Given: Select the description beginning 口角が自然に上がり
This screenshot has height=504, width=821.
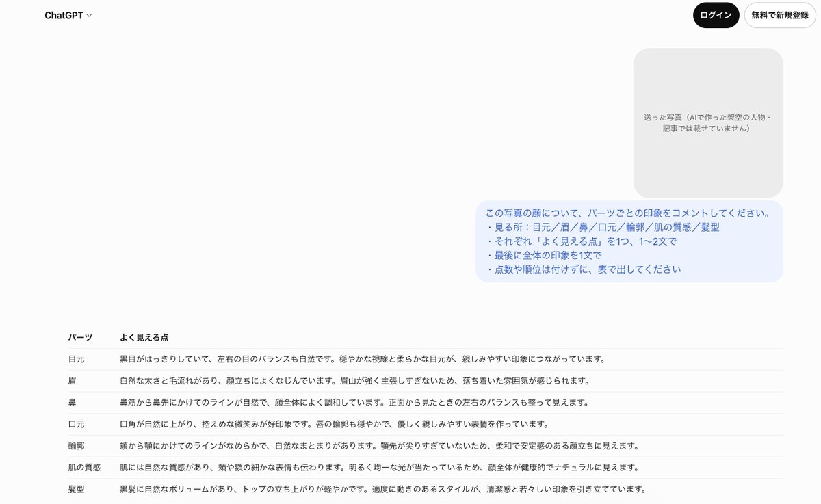Looking at the screenshot, I should 335,424.
